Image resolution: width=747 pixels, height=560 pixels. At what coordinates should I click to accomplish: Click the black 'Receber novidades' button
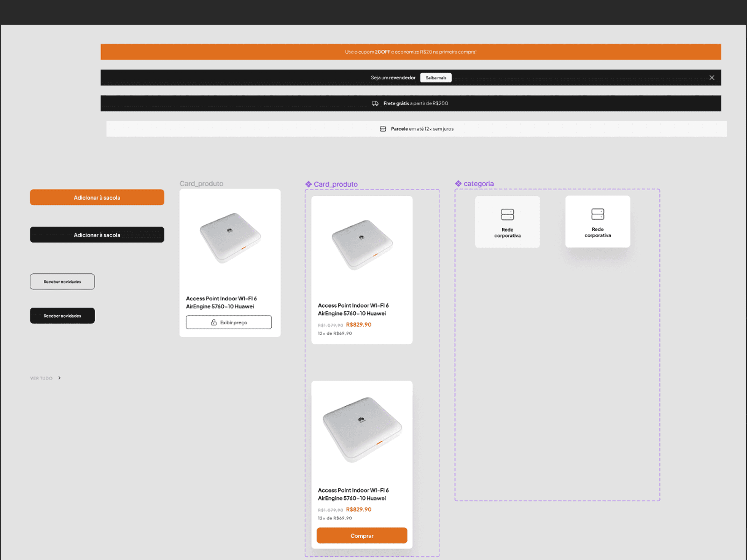click(x=62, y=316)
